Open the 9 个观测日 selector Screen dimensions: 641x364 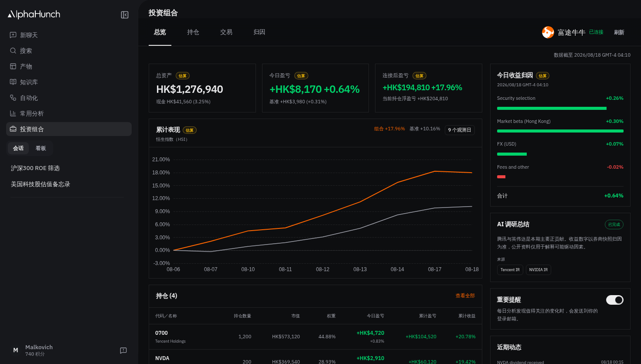pyautogui.click(x=460, y=130)
